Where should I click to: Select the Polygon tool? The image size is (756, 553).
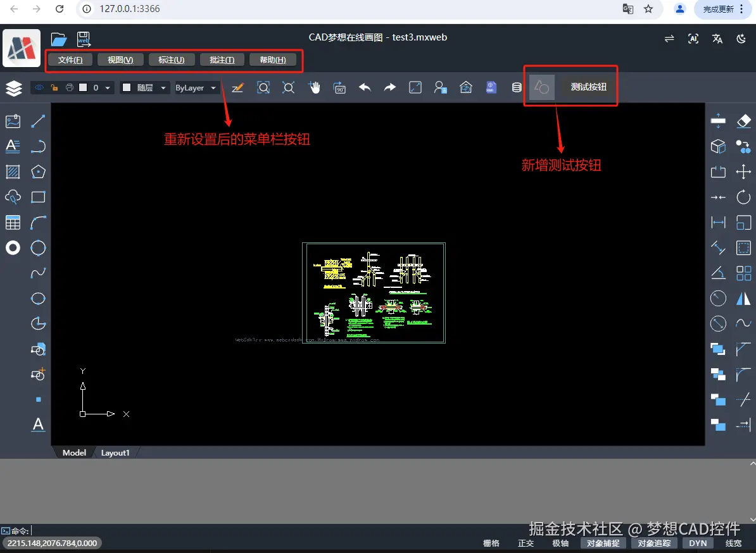coord(38,171)
